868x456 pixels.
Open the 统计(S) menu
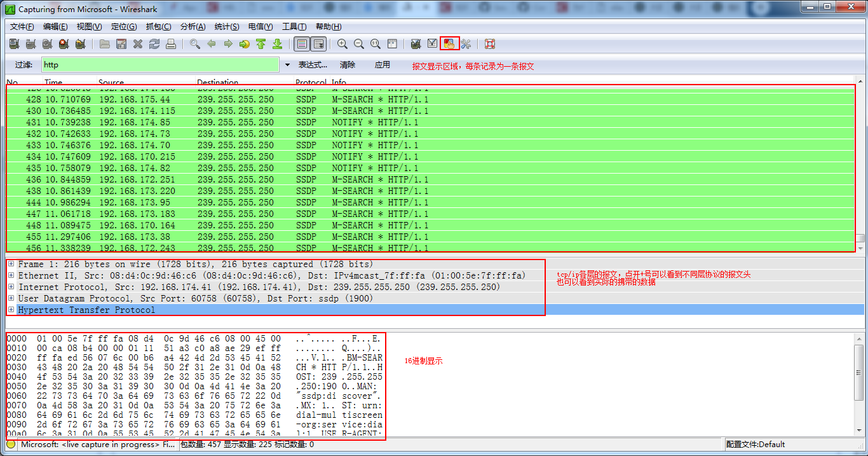[228, 26]
